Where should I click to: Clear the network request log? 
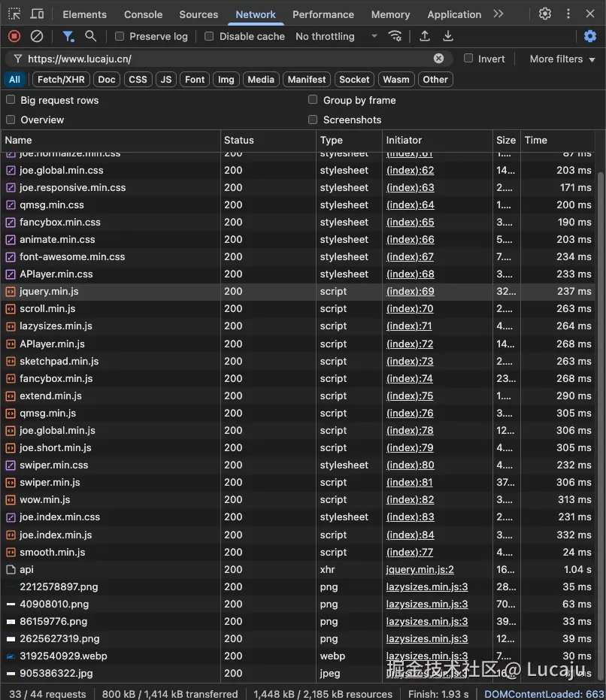[36, 36]
